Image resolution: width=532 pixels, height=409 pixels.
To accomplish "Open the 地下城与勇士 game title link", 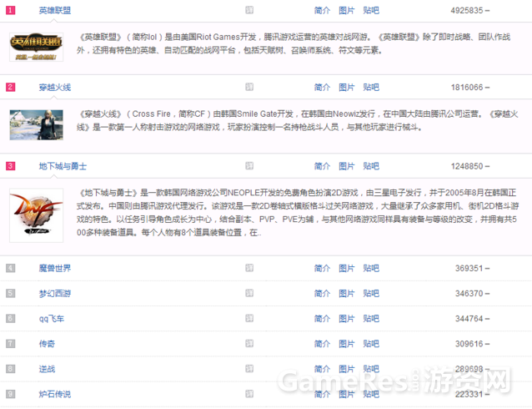I will click(63, 166).
